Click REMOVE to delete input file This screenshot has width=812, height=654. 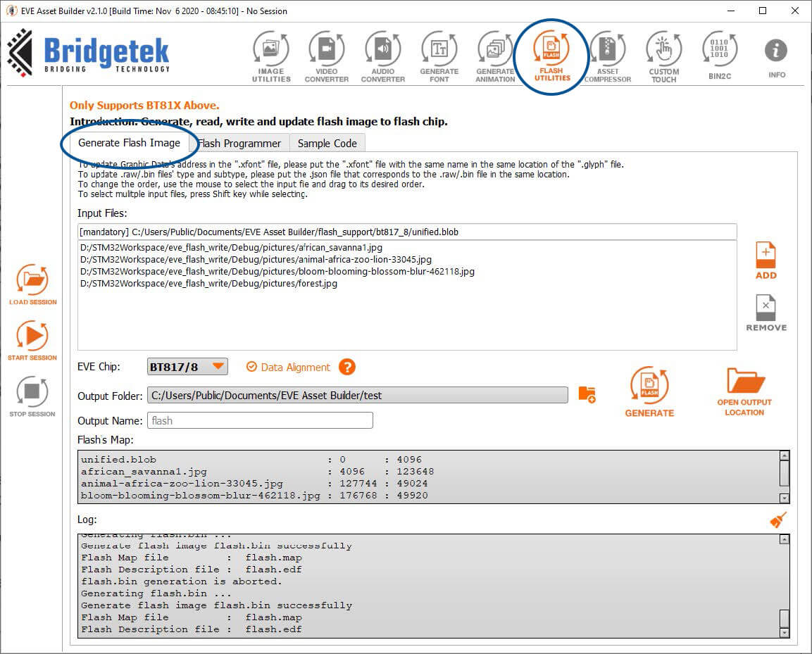(766, 313)
